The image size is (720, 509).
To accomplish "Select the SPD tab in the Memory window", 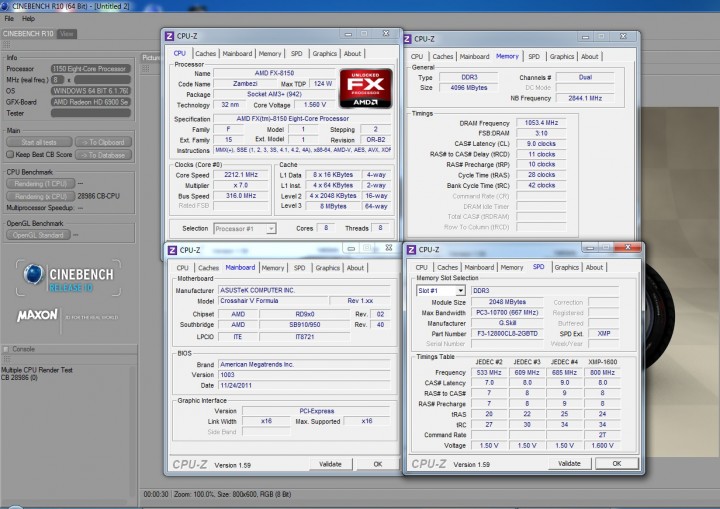I will (x=534, y=57).
